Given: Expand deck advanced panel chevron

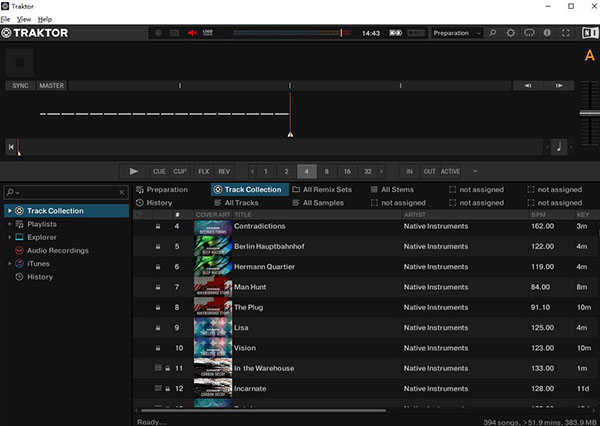Looking at the screenshot, I should [x=475, y=171].
